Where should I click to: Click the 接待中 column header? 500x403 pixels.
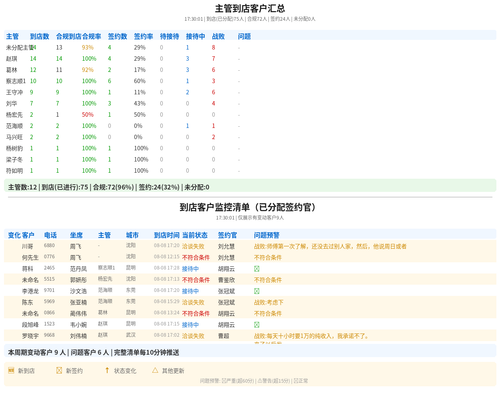pyautogui.click(x=195, y=36)
